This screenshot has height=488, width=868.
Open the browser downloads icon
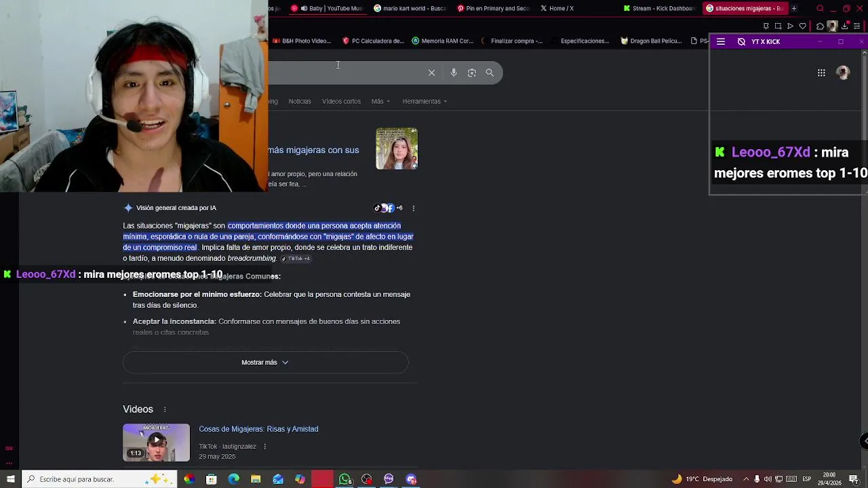(x=844, y=26)
